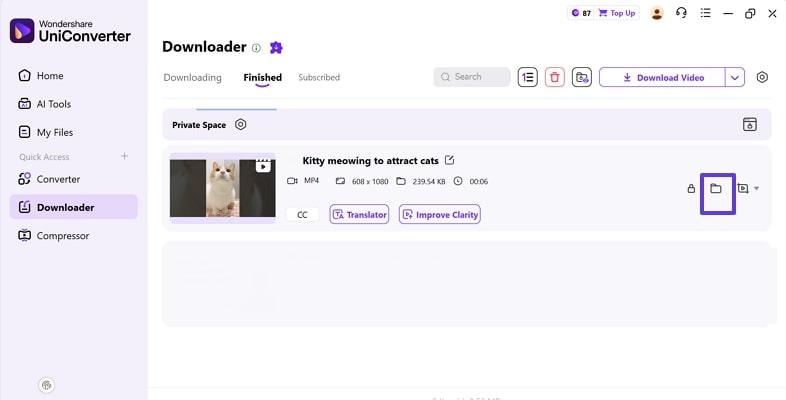Click the Improve Clarity button
This screenshot has width=786, height=400.
point(440,214)
